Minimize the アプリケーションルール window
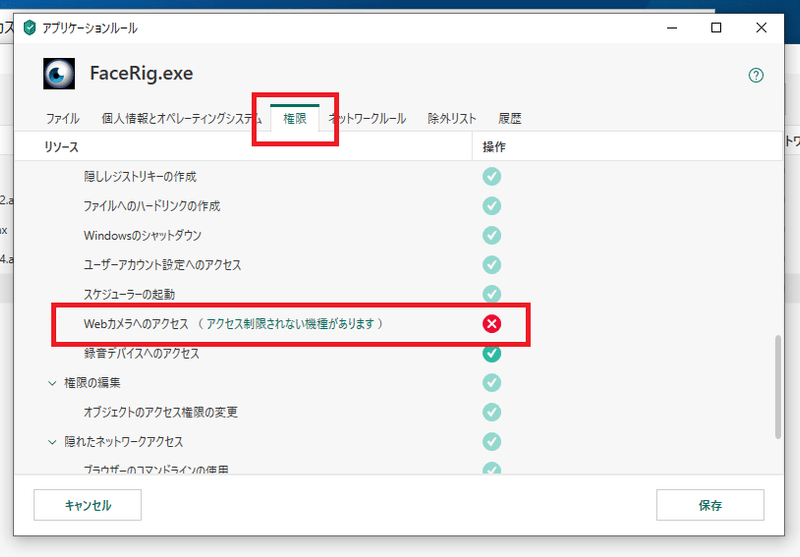Image resolution: width=800 pixels, height=557 pixels. pyautogui.click(x=672, y=28)
